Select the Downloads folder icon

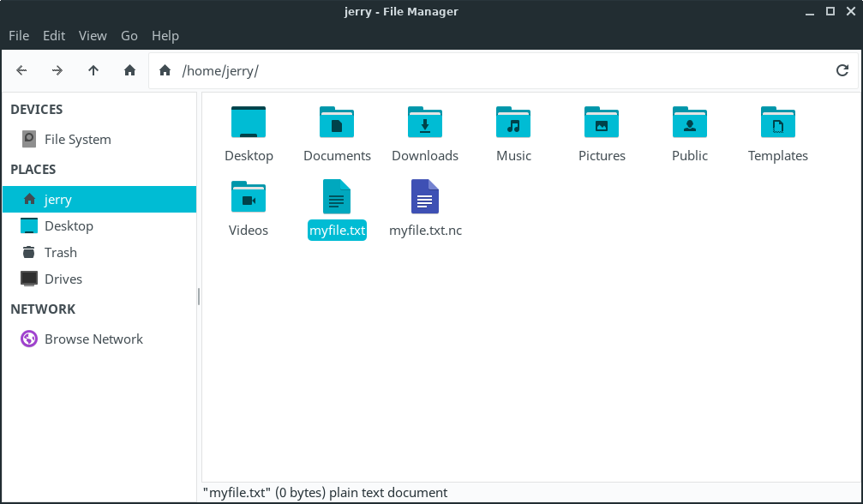click(x=425, y=123)
